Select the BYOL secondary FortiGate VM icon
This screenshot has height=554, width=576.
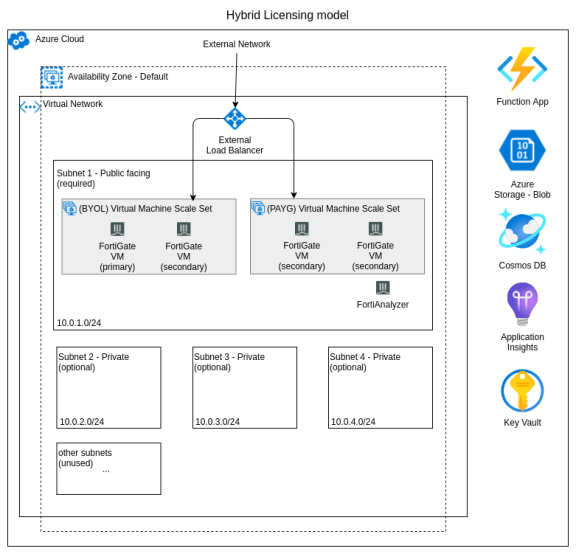point(184,229)
